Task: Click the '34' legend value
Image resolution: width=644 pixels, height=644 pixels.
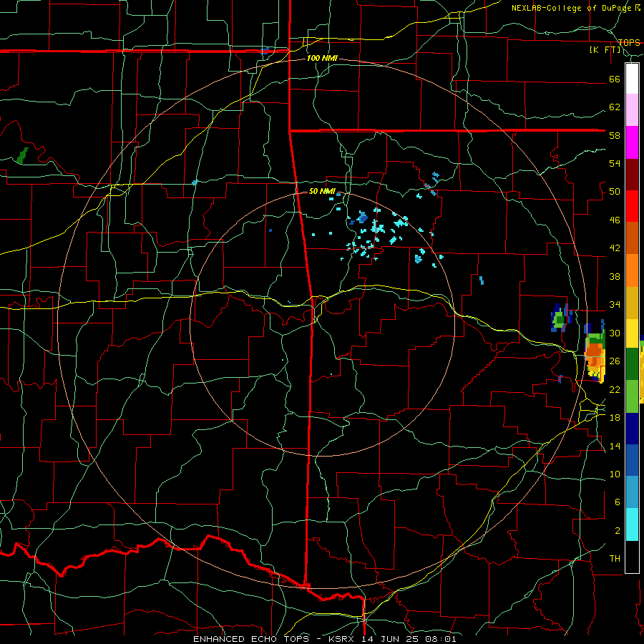Action: tap(615, 305)
